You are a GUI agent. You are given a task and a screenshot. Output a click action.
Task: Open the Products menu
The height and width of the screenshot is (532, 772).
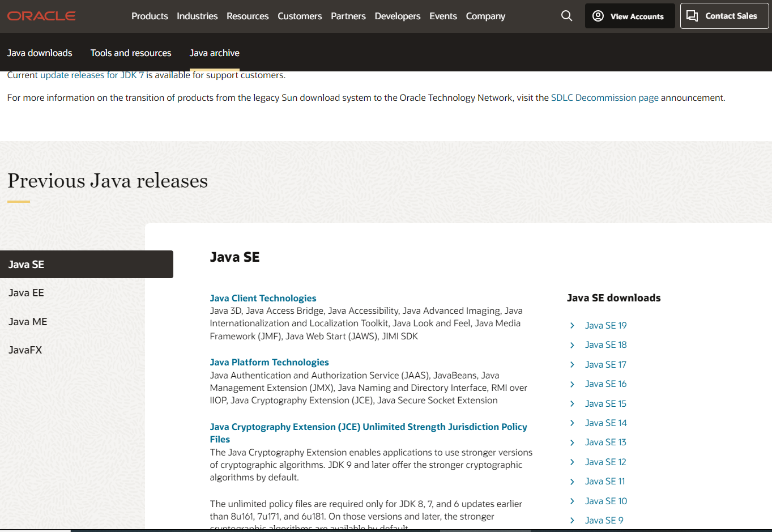(150, 16)
